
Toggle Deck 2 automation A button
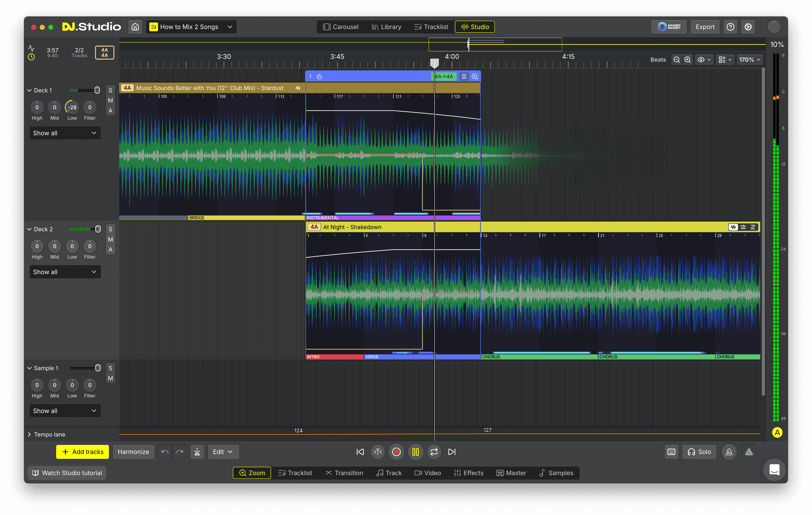110,249
